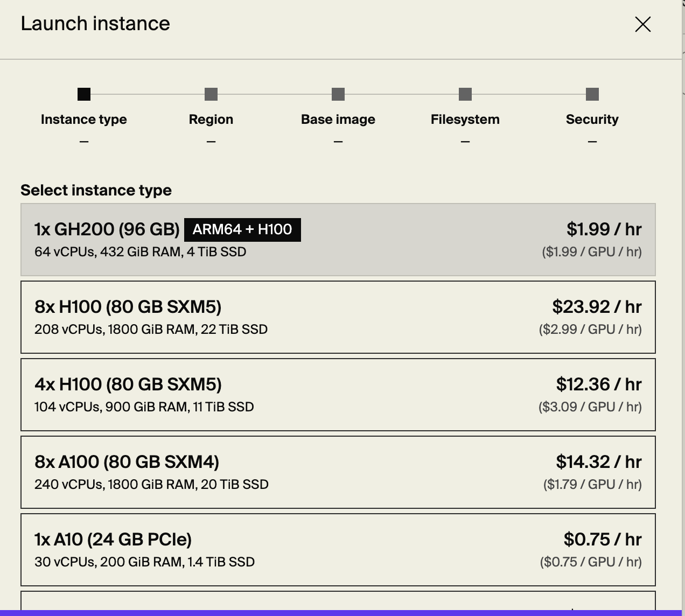Go to the Base image step label
Viewport: 685px width, 616px height.
[x=338, y=120]
